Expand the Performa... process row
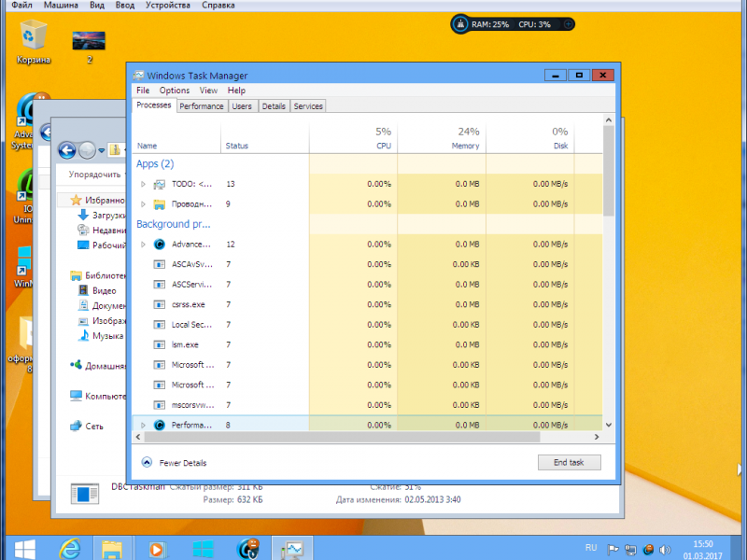Screen dimensions: 747x560 143,425
